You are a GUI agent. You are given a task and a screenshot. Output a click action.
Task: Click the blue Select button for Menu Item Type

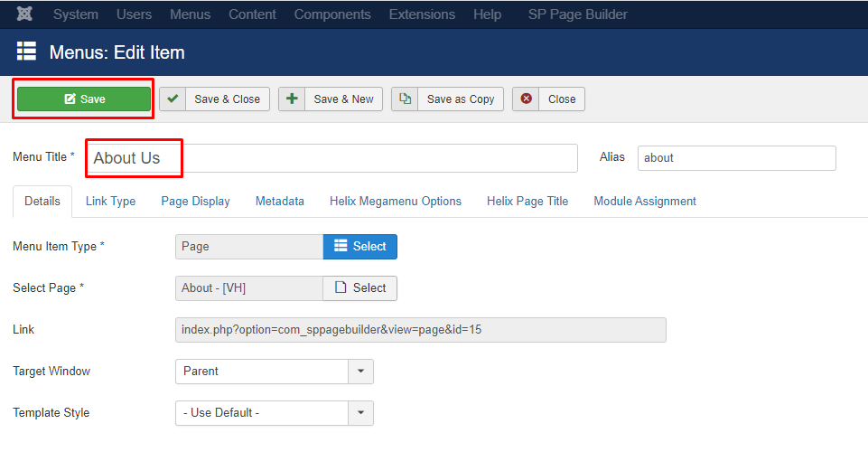359,247
